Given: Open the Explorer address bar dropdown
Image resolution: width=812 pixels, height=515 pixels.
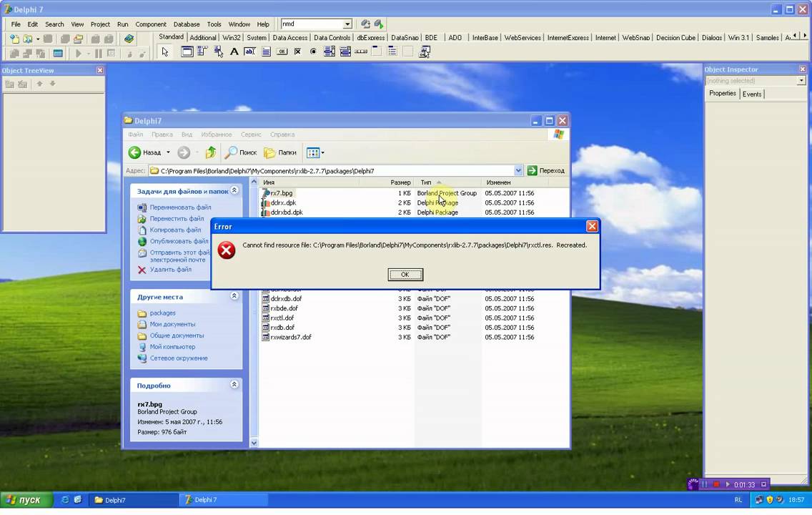Looking at the screenshot, I should point(518,170).
